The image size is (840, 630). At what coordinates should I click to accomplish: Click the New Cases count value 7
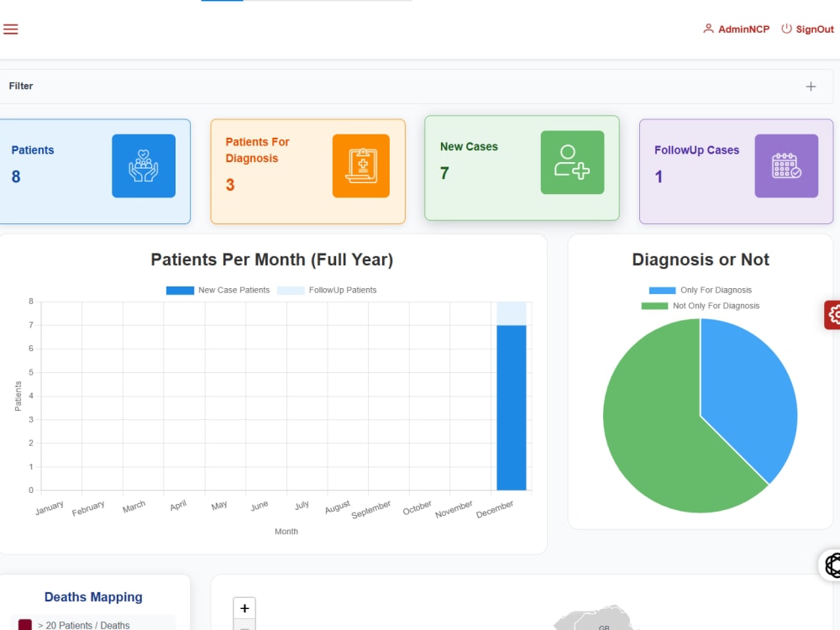444,173
